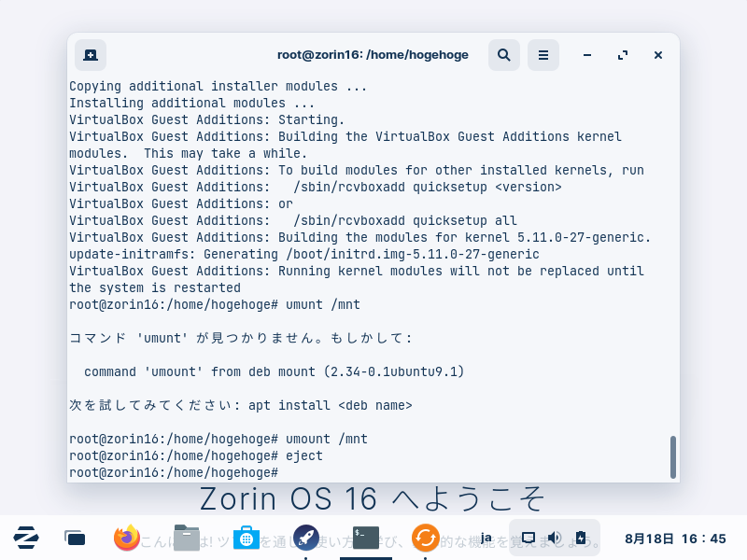Image resolution: width=747 pixels, height=560 pixels.
Task: Open the ja input method indicator
Action: [486, 539]
